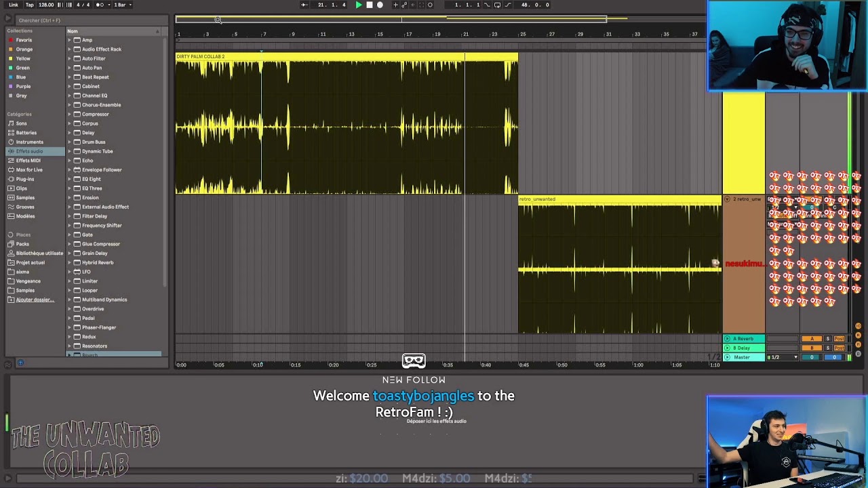Click the time signature 4 / 4 field
Screen dimensions: 868x488
pyautogui.click(x=83, y=5)
